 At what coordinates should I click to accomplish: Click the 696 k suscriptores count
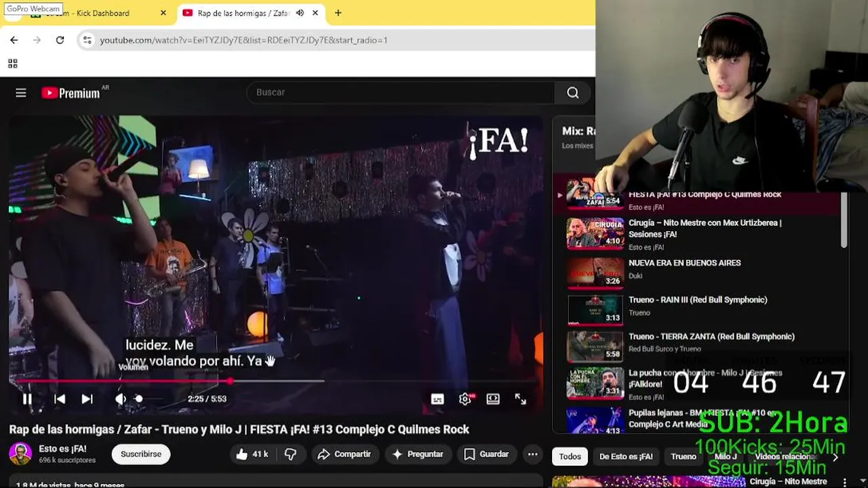67,460
